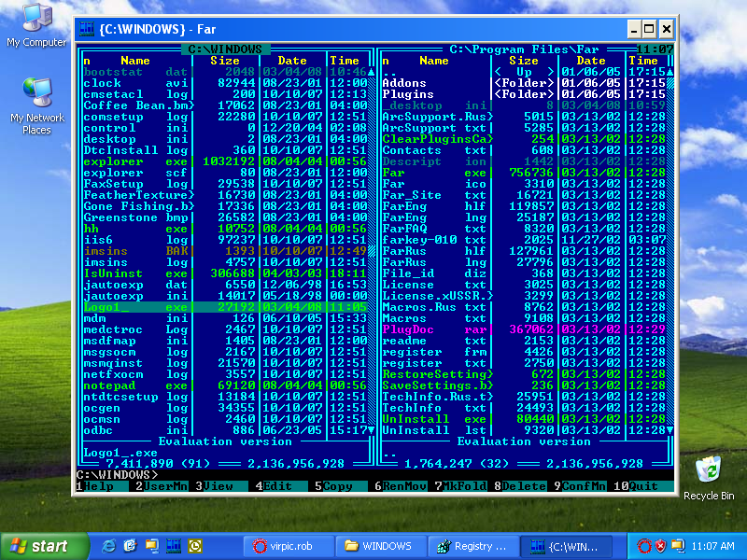Click the Show Desktop Quick Launch icon
Image resolution: width=747 pixels, height=560 pixels.
pos(130,546)
